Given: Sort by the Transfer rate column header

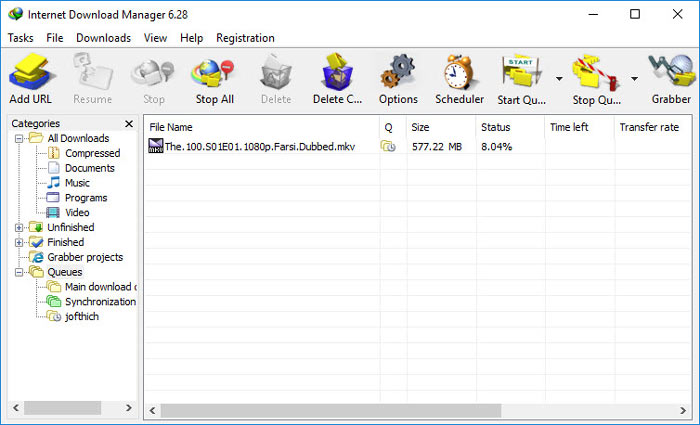Looking at the screenshot, I should point(653,127).
